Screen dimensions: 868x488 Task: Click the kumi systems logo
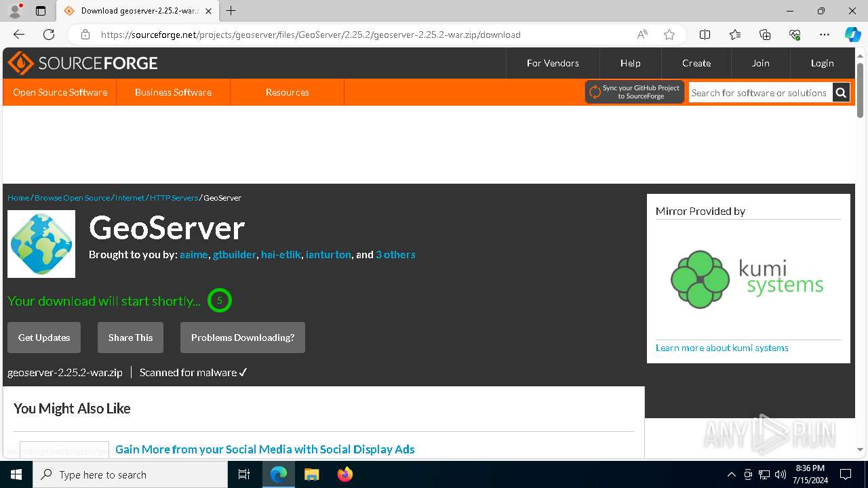(x=747, y=279)
